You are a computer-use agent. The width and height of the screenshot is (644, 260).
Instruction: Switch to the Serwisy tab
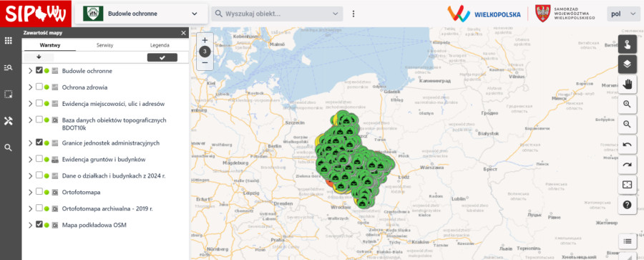pyautogui.click(x=105, y=45)
